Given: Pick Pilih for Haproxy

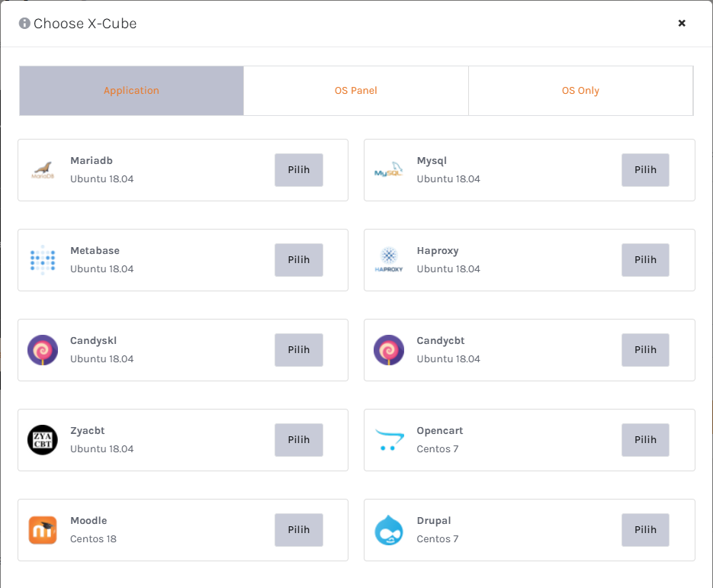Looking at the screenshot, I should coord(645,259).
